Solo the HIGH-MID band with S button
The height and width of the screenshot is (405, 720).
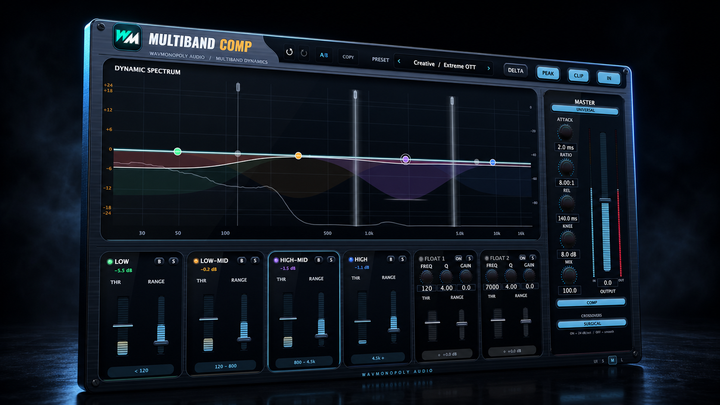(x=331, y=259)
